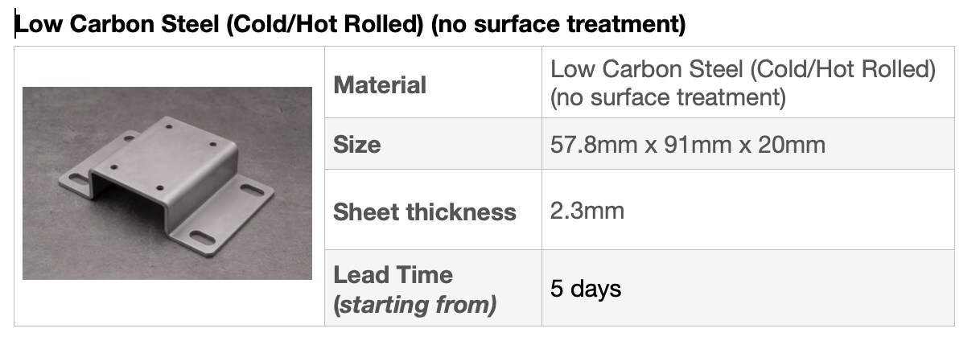Click the "5 days" lead time value
This screenshot has height=349, width=980.
click(586, 289)
